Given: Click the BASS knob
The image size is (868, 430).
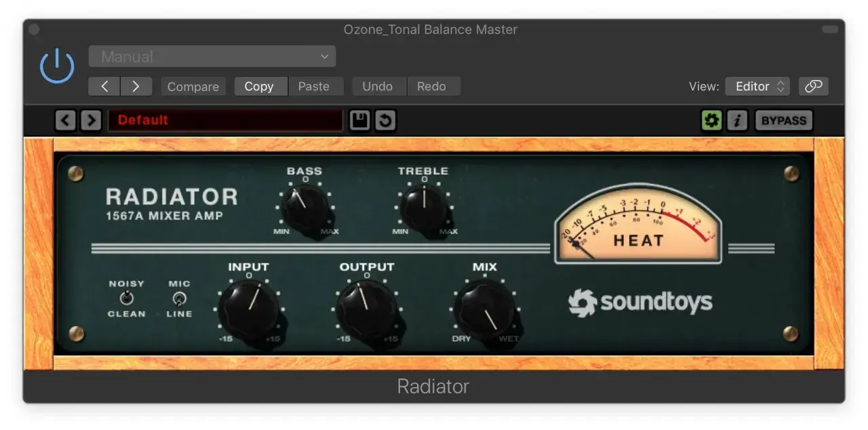Looking at the screenshot, I should [x=304, y=208].
